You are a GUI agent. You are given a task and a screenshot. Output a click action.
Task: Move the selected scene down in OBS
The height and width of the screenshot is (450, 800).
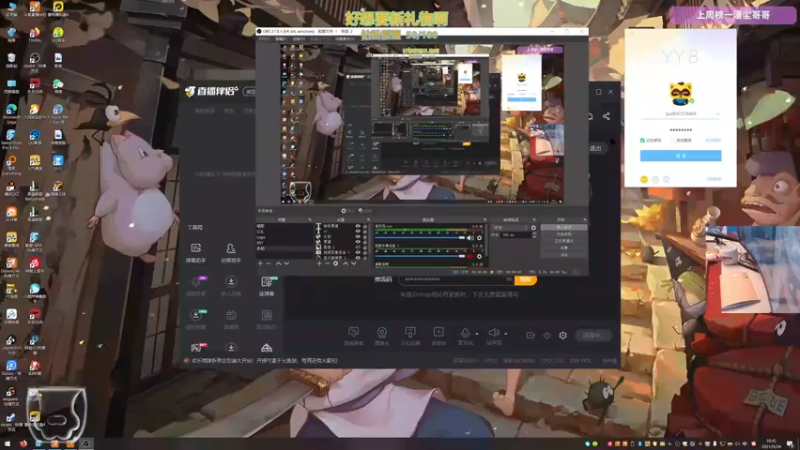click(x=286, y=263)
